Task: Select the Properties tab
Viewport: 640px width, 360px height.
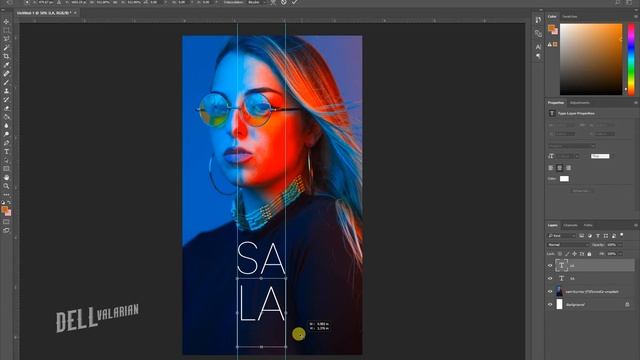Action: tap(556, 103)
